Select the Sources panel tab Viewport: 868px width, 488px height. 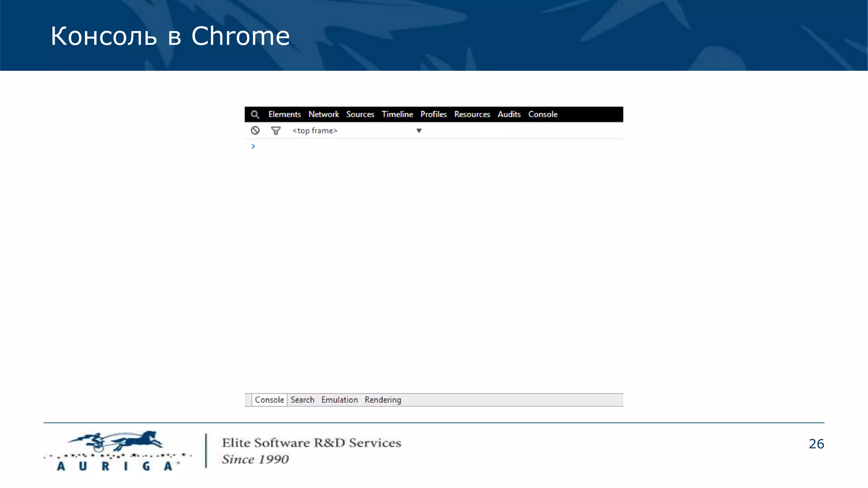pos(360,114)
